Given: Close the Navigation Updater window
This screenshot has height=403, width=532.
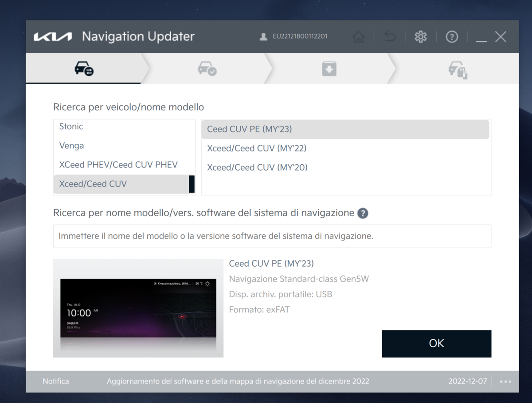Looking at the screenshot, I should click(501, 37).
